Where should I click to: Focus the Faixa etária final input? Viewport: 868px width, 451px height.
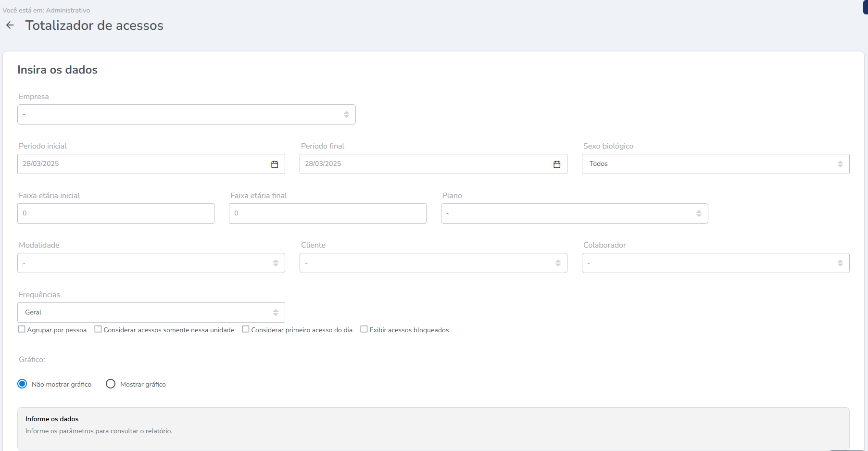[x=327, y=213]
